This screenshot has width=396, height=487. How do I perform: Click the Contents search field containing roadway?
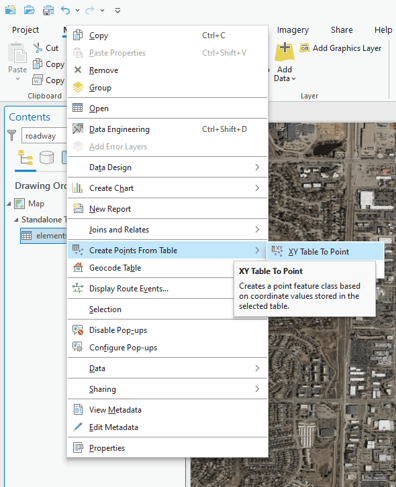pos(44,136)
